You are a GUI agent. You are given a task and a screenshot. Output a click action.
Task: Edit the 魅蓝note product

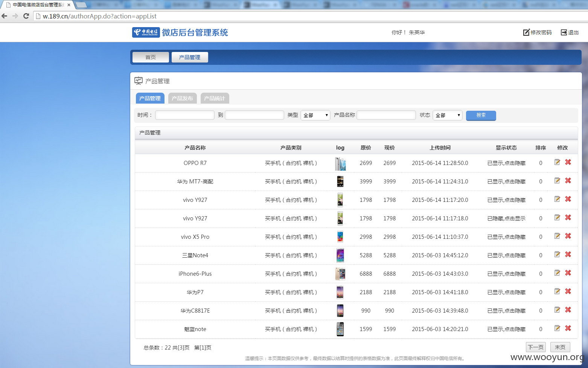[557, 328]
